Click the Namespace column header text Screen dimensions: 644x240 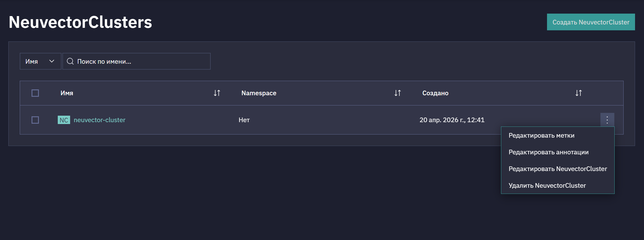259,93
